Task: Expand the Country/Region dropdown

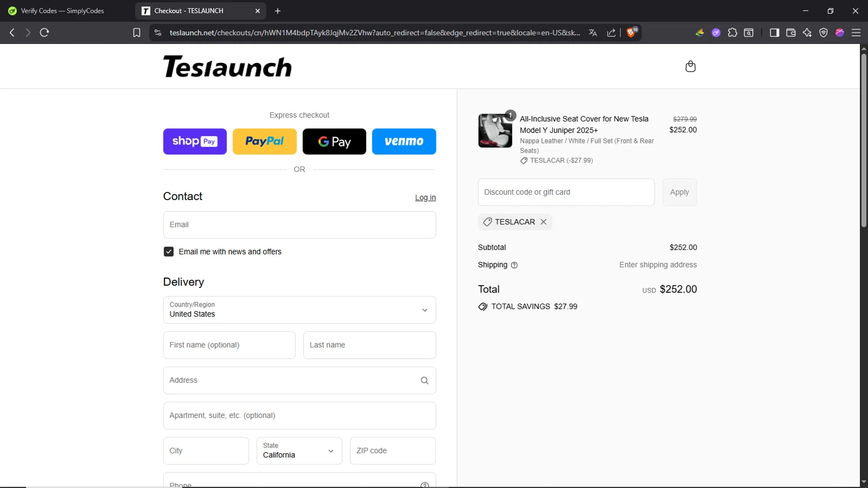Action: [299, 310]
